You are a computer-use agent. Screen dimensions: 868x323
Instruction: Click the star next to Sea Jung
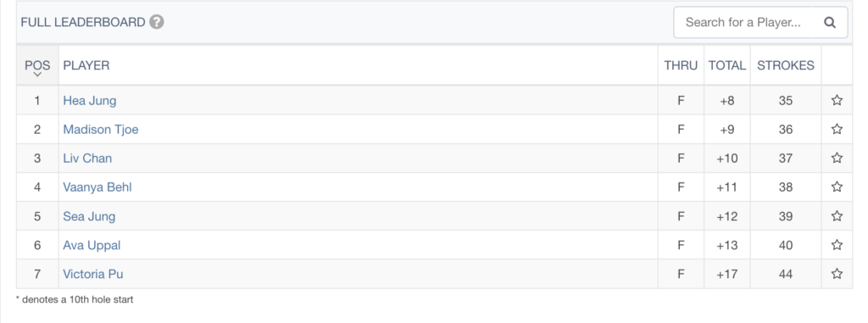pos(837,216)
